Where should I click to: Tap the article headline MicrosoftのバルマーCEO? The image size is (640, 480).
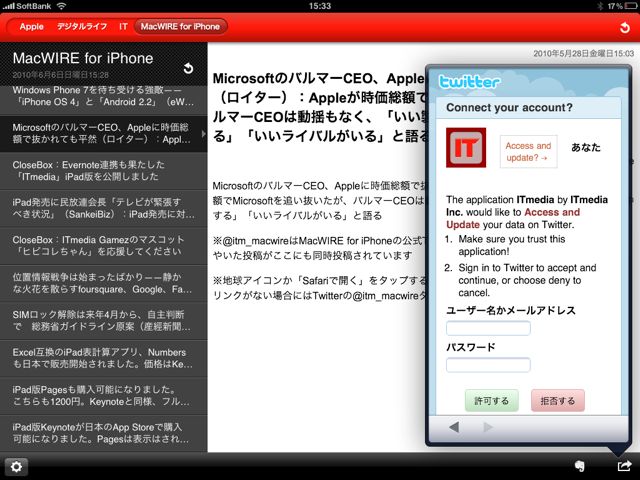coord(319,107)
